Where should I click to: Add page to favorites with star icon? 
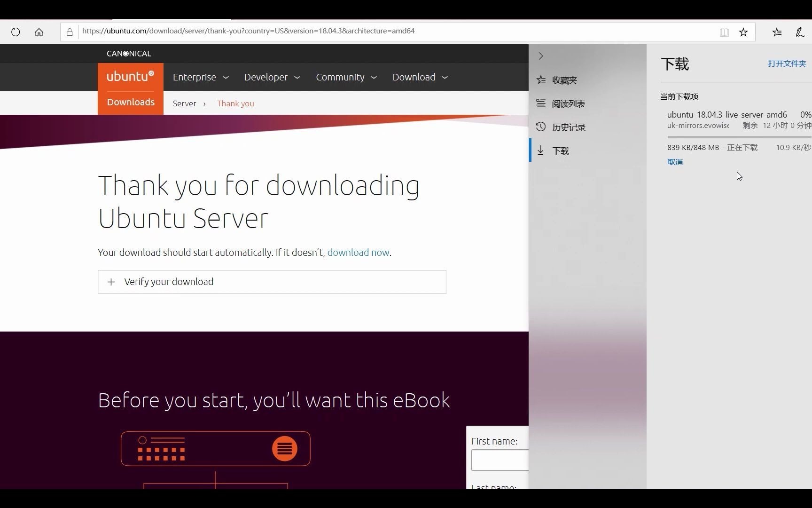click(743, 32)
